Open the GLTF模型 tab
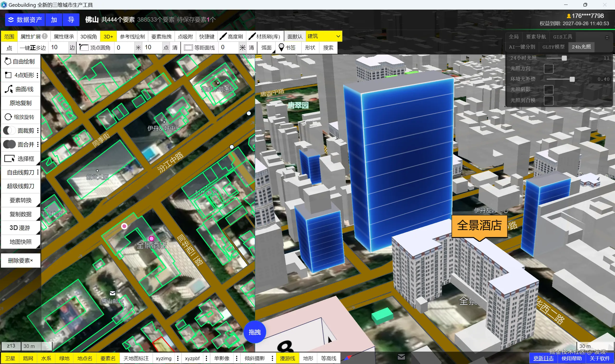The width and height of the screenshot is (615, 364). 553,47
